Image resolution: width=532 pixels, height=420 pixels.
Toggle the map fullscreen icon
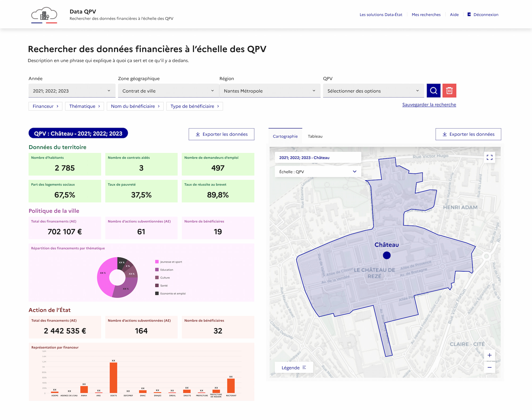pyautogui.click(x=489, y=157)
